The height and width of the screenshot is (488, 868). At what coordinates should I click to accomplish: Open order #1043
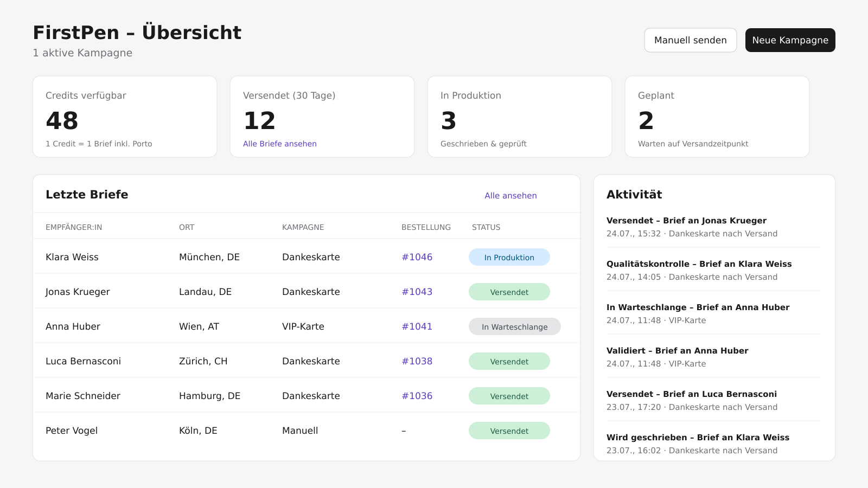[417, 292]
